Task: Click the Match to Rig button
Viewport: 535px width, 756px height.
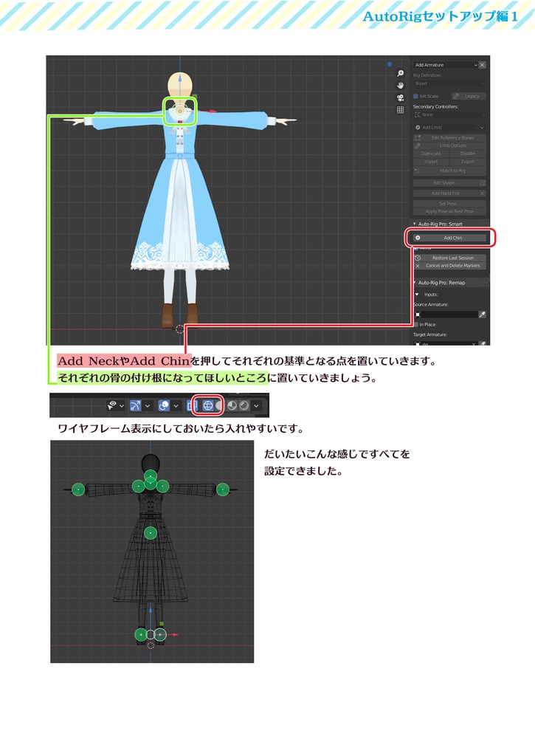Action: point(449,171)
